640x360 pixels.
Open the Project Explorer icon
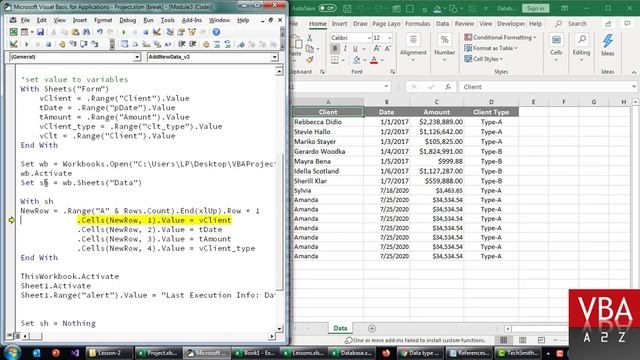(x=170, y=32)
